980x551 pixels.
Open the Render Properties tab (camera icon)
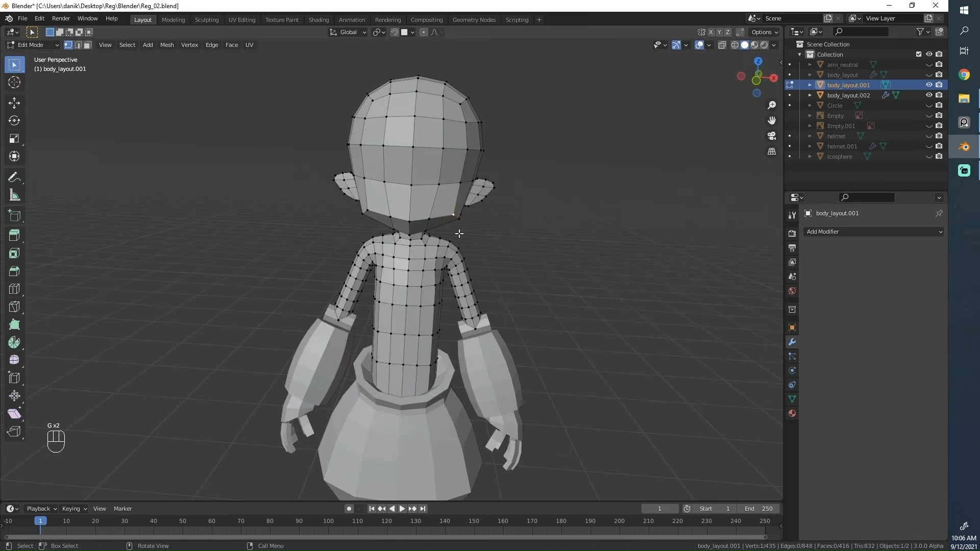[x=792, y=233]
